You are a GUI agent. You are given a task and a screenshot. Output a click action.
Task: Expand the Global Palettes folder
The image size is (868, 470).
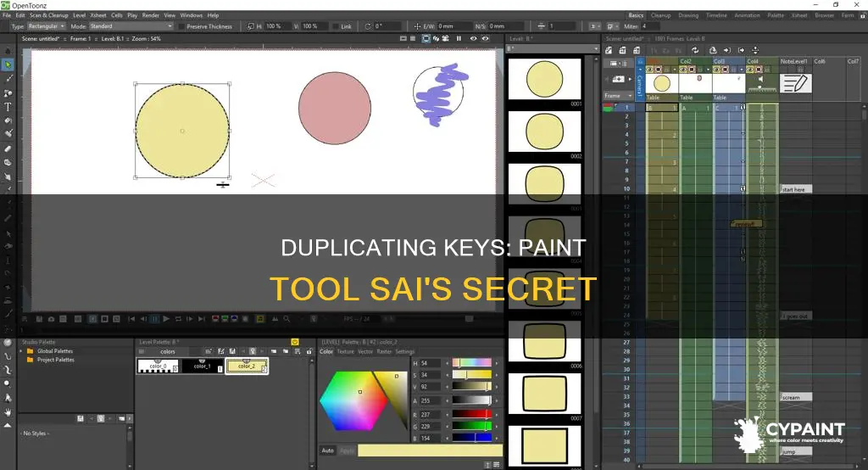21,351
